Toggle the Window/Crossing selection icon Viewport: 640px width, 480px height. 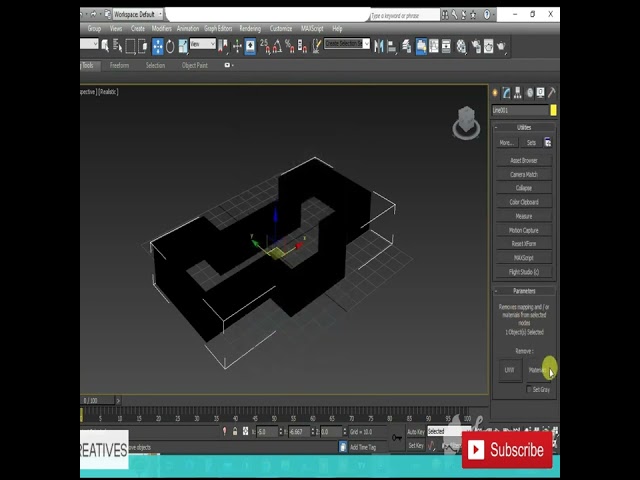point(143,46)
